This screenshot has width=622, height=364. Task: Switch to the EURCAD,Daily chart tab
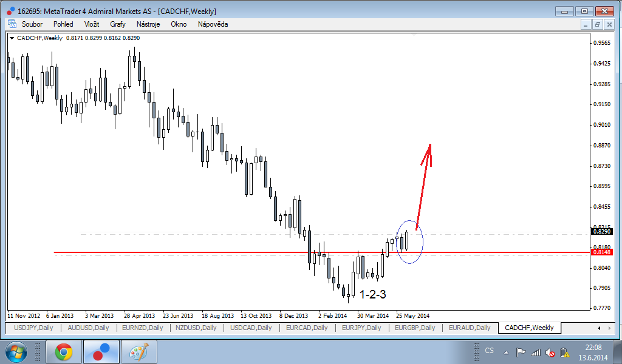[307, 328]
